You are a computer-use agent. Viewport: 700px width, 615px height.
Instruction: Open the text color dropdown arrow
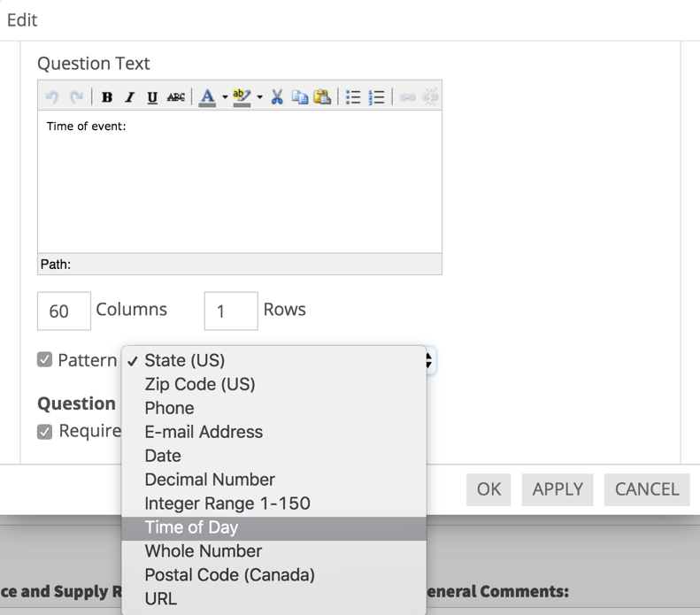point(225,97)
